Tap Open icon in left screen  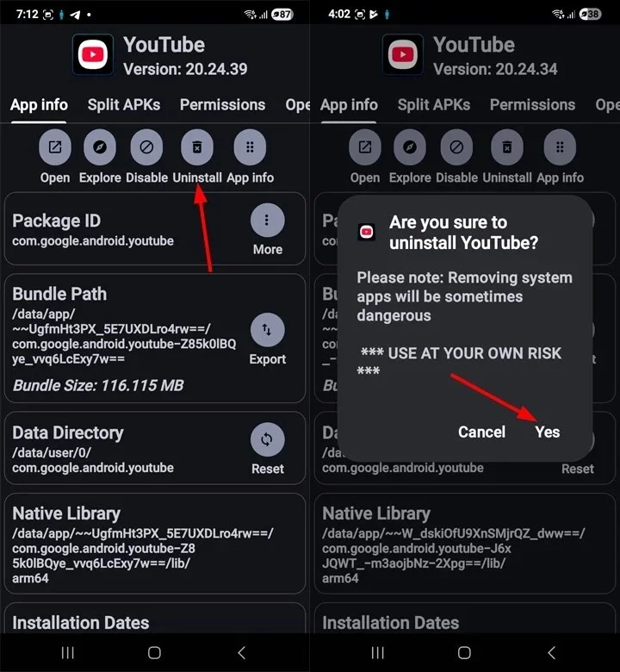click(55, 147)
